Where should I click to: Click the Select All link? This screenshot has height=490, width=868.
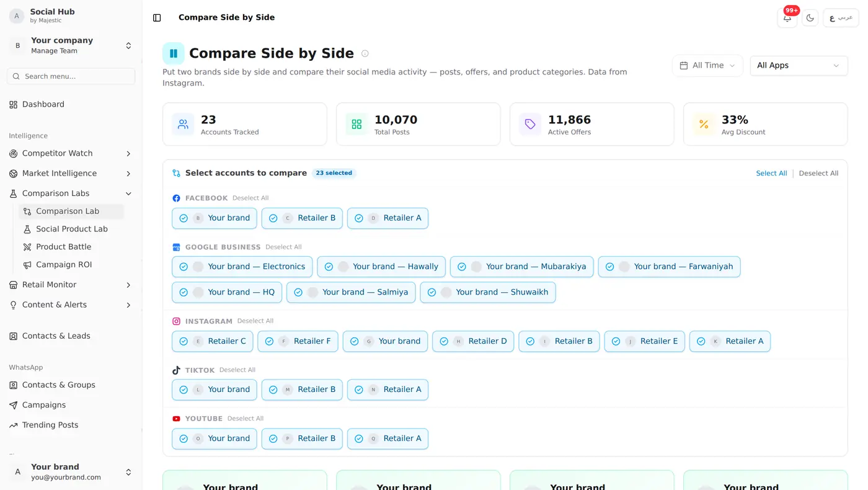tap(771, 174)
